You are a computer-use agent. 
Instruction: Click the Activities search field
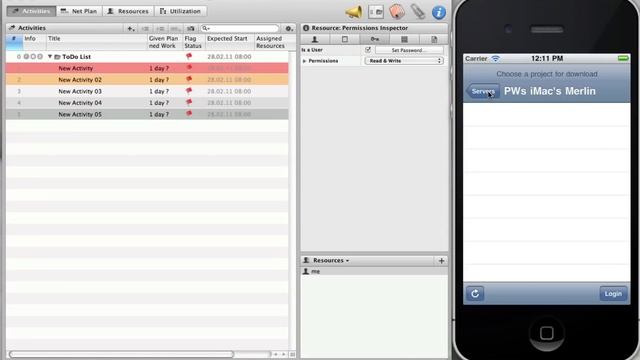[x=240, y=28]
